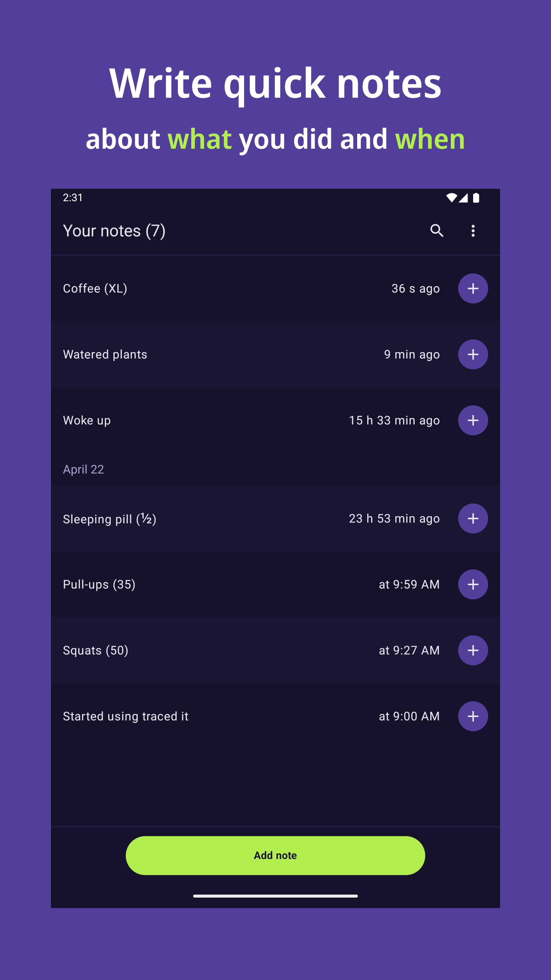This screenshot has height=980, width=551.
Task: Open the Started using traced it note
Action: (125, 716)
